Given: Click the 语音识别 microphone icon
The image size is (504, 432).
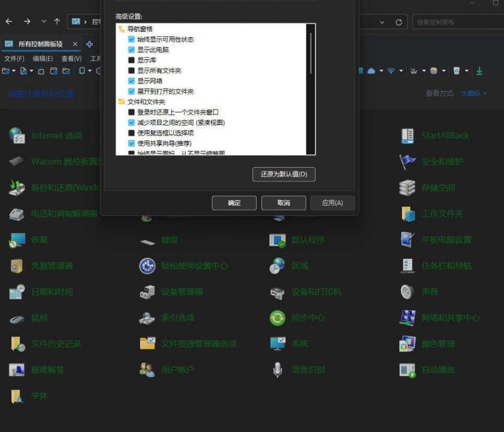Looking at the screenshot, I should (x=278, y=370).
